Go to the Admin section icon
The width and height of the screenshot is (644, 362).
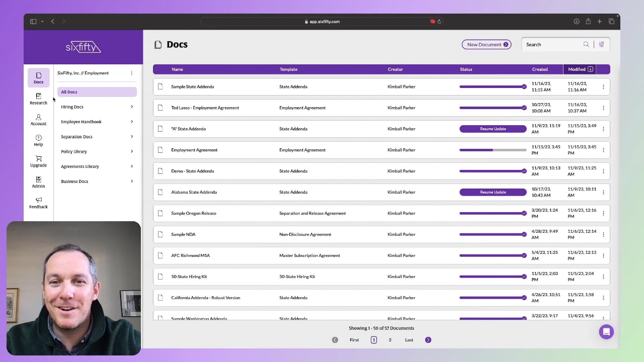click(x=38, y=182)
